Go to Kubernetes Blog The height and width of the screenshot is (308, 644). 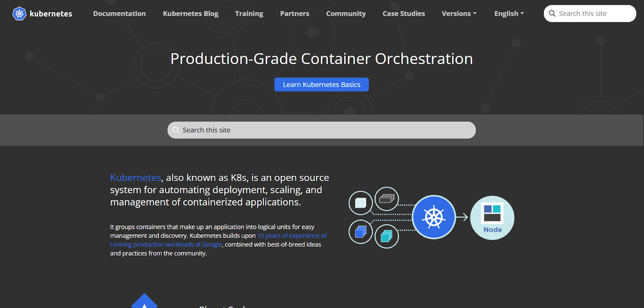point(191,14)
